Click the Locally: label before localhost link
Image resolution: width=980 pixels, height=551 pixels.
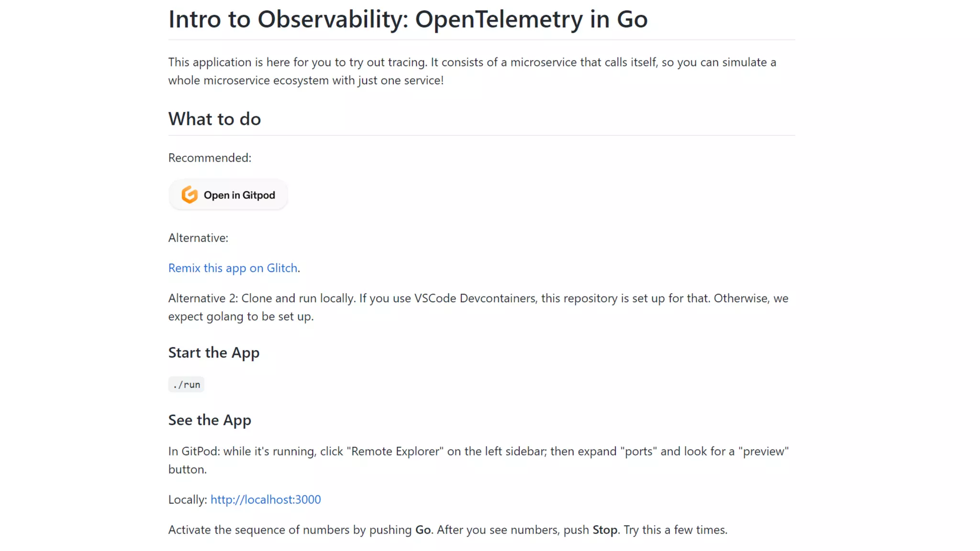188,499
